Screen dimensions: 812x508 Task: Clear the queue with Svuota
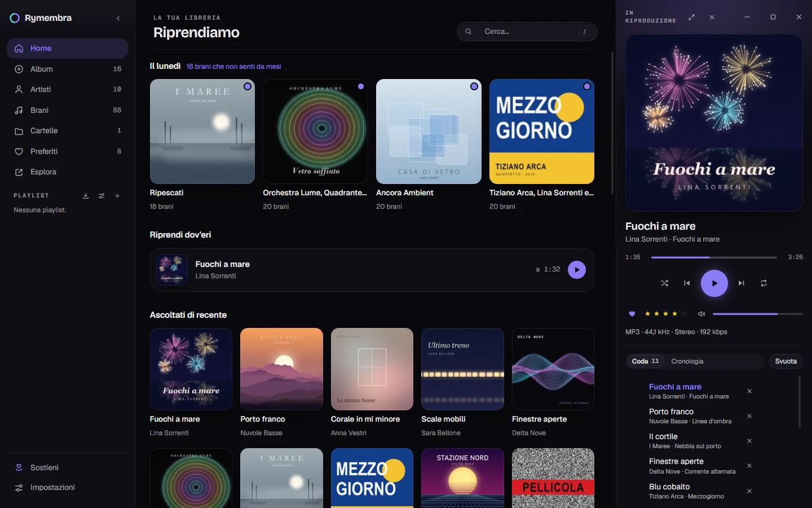tap(786, 361)
